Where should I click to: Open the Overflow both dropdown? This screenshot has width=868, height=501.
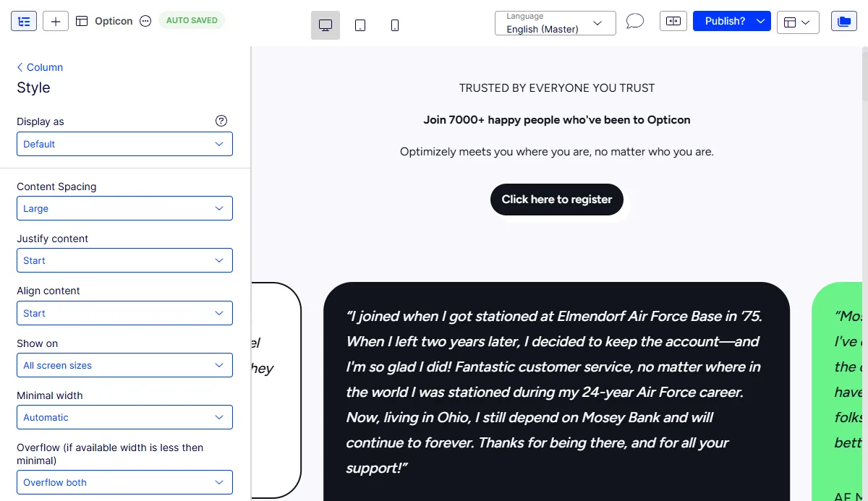pos(124,482)
